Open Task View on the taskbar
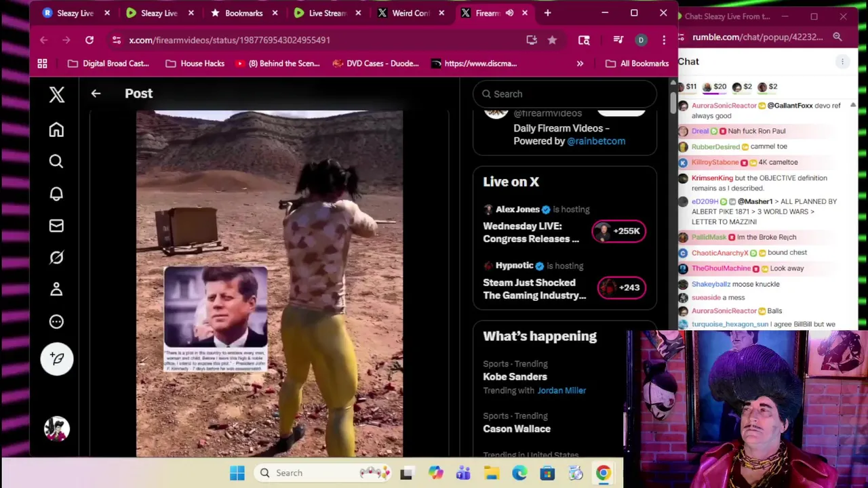The height and width of the screenshot is (488, 868). click(x=406, y=473)
